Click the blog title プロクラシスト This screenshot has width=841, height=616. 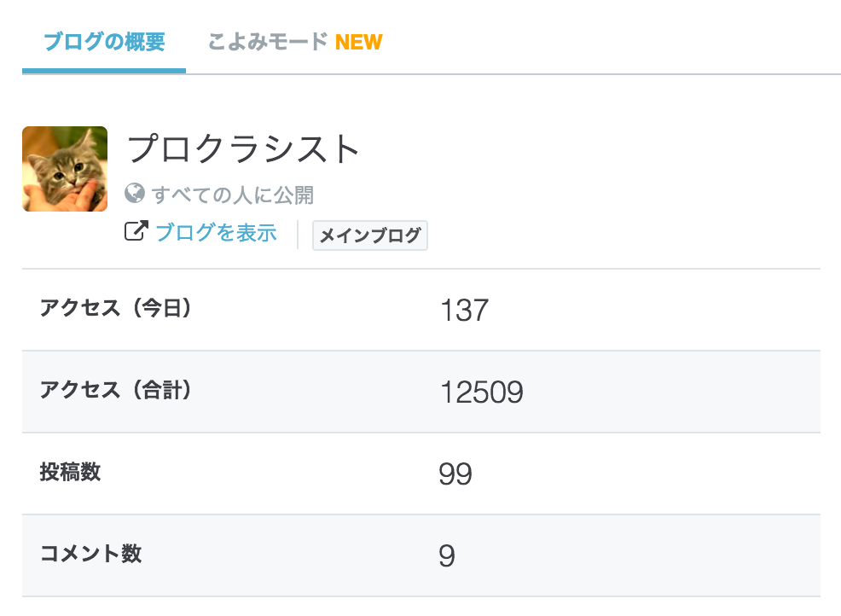(x=246, y=147)
